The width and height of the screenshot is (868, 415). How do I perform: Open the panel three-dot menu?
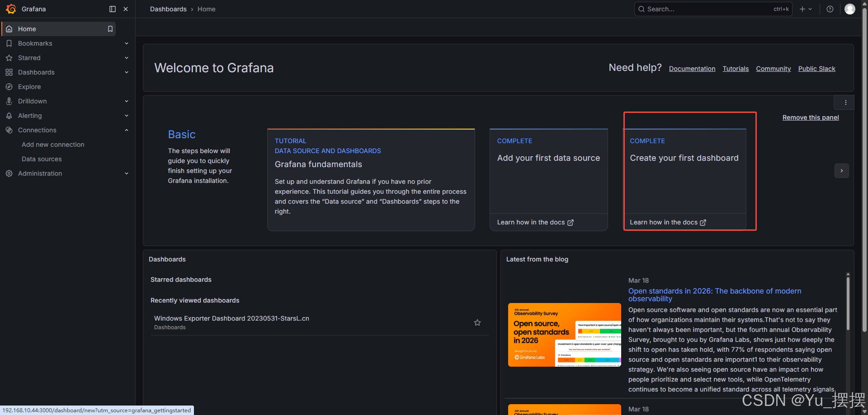pos(845,103)
